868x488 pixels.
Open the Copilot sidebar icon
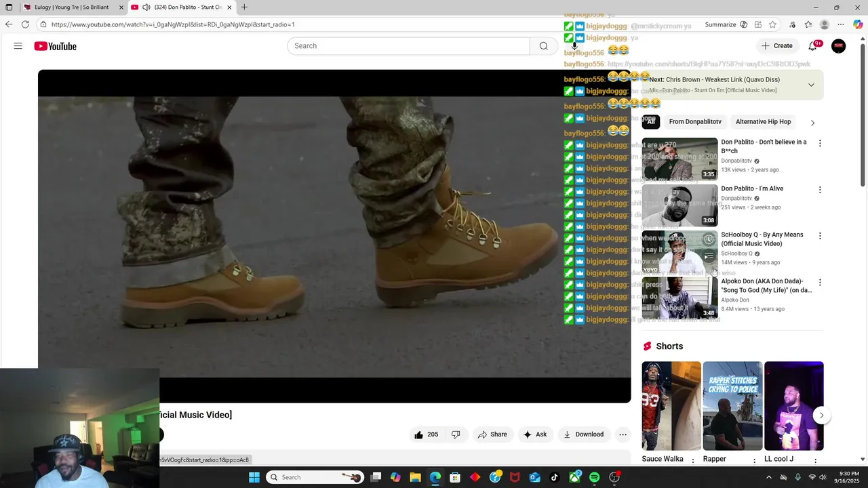[858, 24]
